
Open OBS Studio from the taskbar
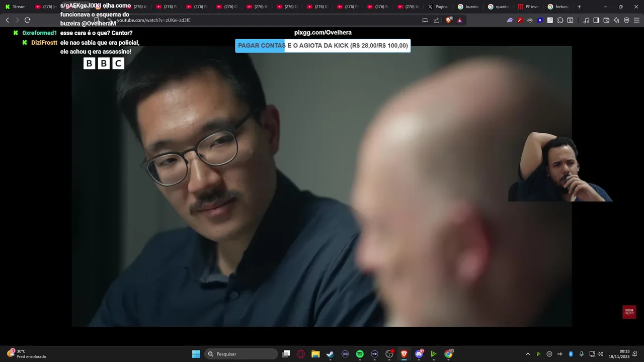(x=389, y=354)
